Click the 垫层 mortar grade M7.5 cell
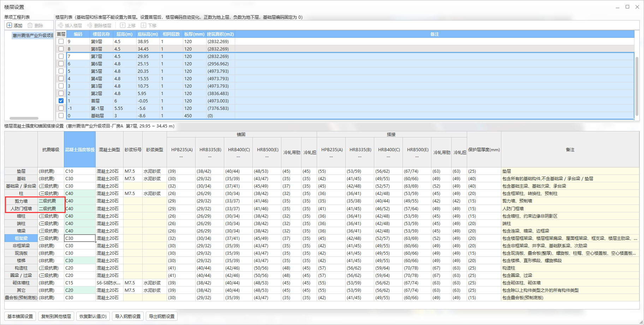The height and width of the screenshot is (325, 644). tap(133, 171)
